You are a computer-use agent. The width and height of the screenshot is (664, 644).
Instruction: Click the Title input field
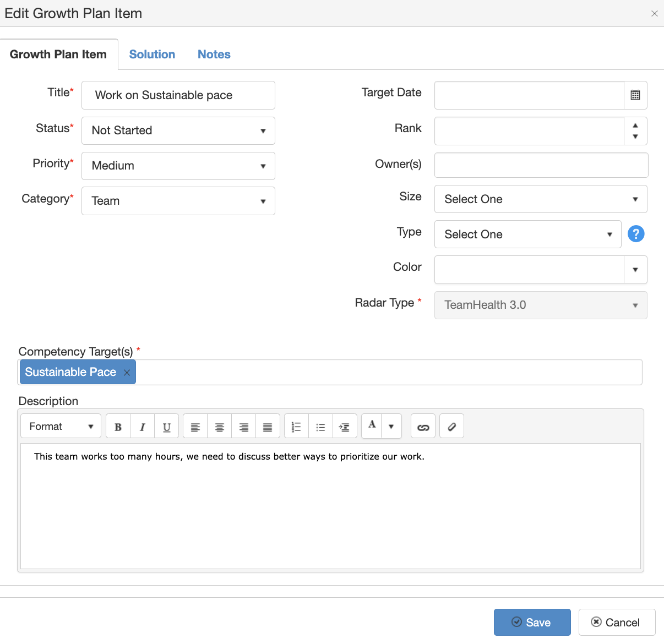click(x=178, y=95)
